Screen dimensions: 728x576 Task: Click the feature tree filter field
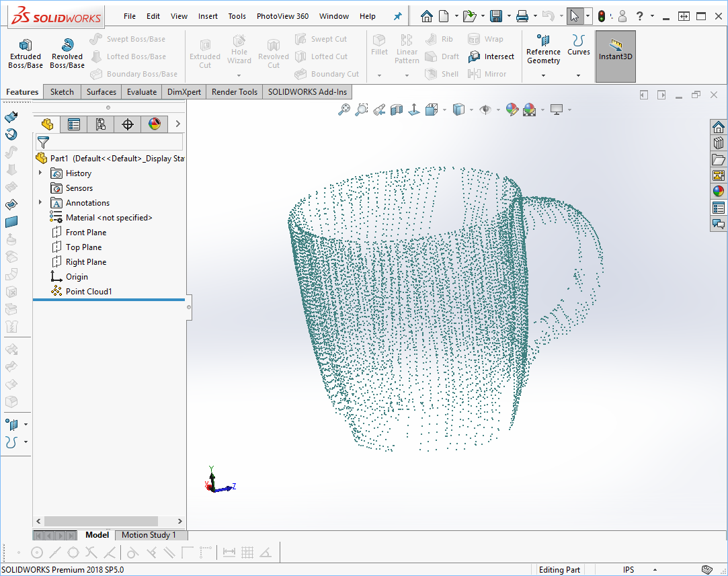[x=116, y=142]
